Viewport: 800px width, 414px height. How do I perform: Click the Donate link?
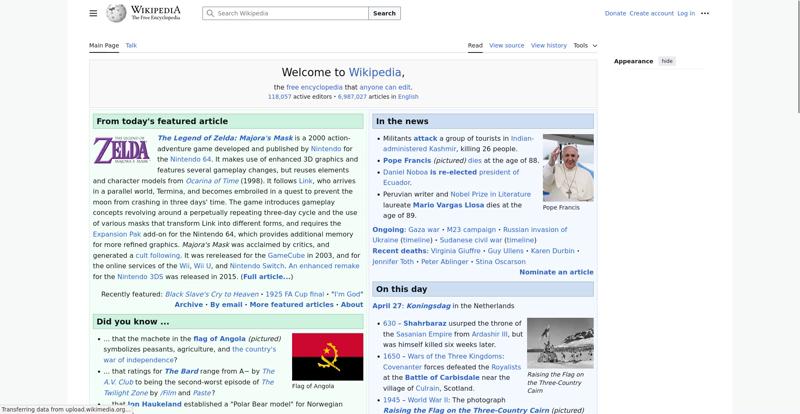615,13
